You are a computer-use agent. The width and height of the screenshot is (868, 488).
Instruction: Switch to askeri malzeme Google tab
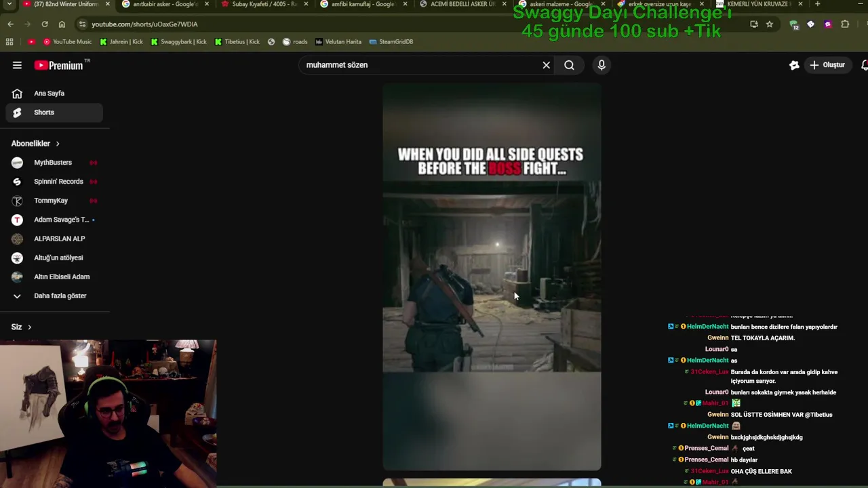tap(562, 4)
